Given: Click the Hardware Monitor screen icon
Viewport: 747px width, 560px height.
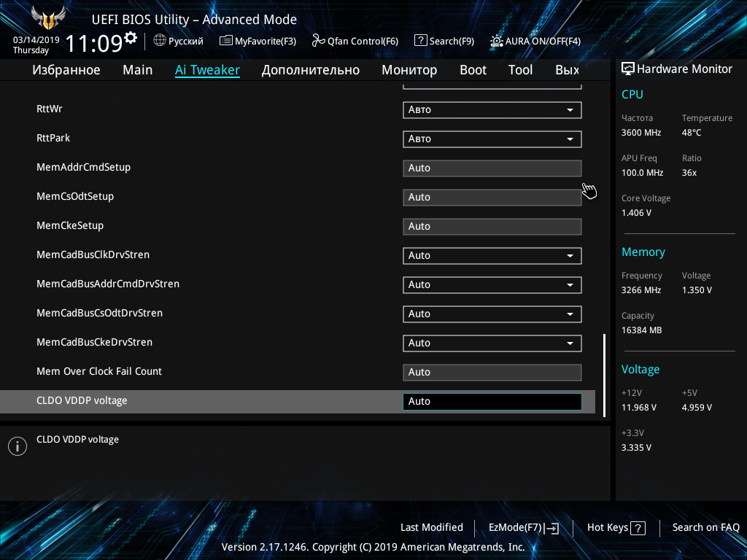Looking at the screenshot, I should (628, 69).
